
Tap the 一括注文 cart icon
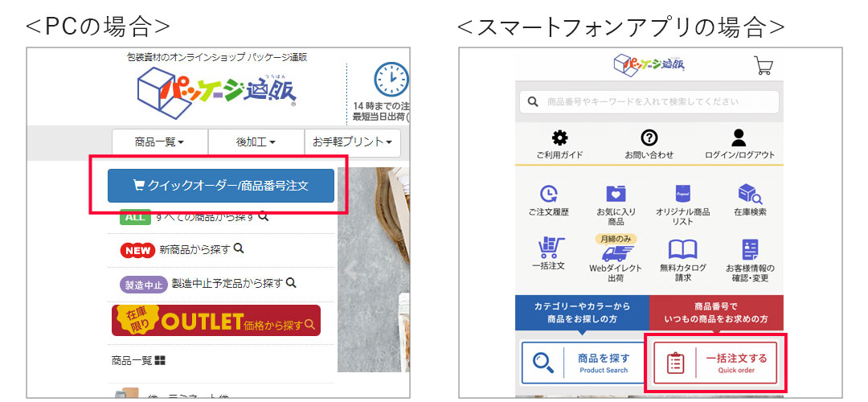pos(551,248)
